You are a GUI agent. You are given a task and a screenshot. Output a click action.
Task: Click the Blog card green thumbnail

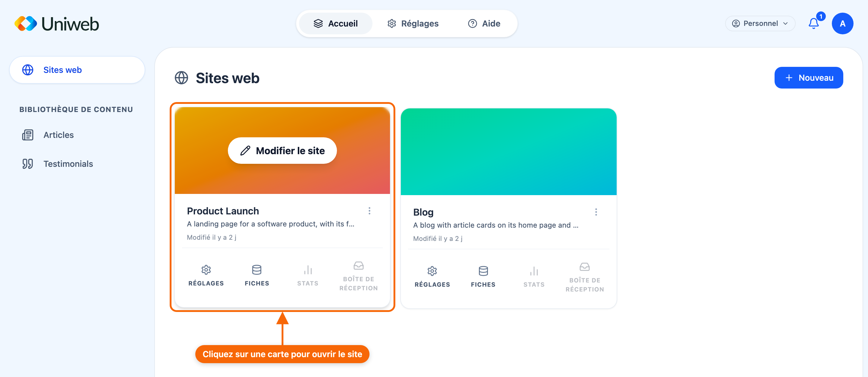coord(508,151)
